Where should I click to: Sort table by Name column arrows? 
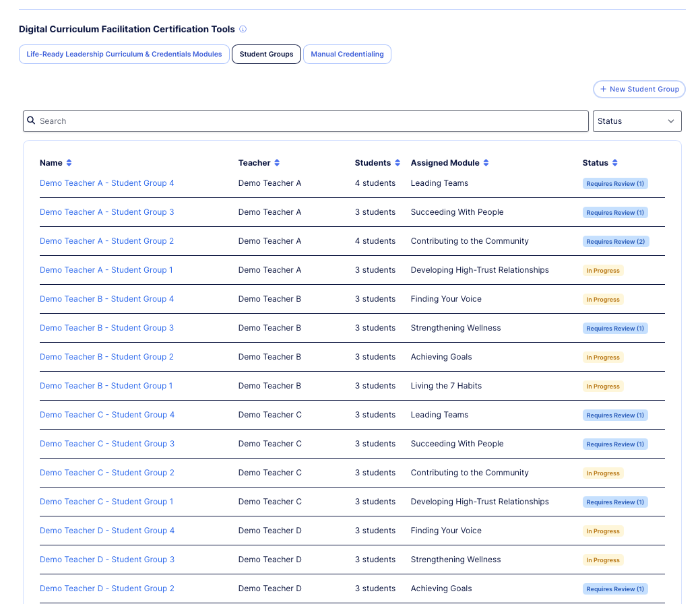pos(69,163)
